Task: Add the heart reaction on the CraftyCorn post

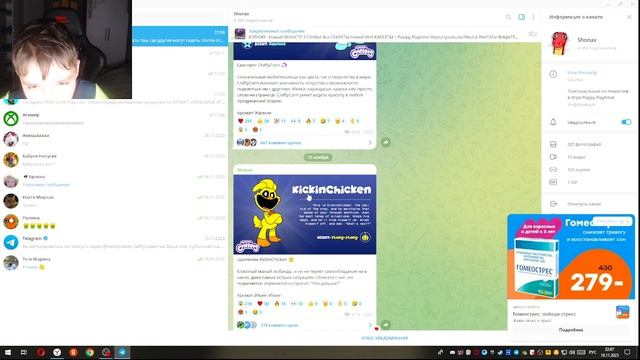Action: pyautogui.click(x=245, y=121)
